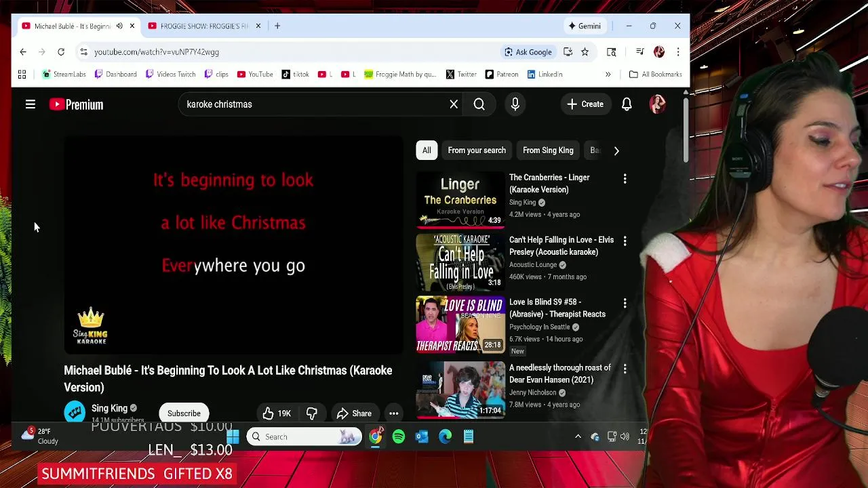Show the next filter chips with the arrow
This screenshot has width=868, height=488.
(x=616, y=150)
